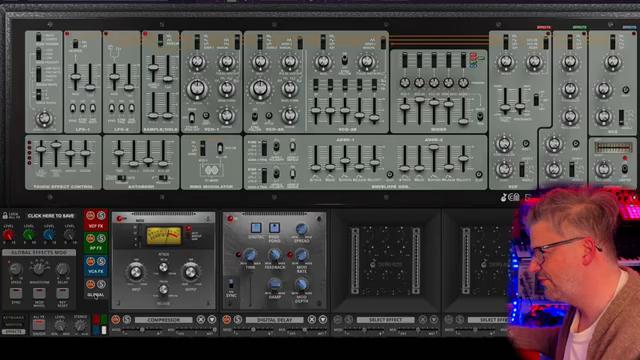The image size is (640, 360).
Task: Remove Compressor with its X icon
Action: point(201,320)
